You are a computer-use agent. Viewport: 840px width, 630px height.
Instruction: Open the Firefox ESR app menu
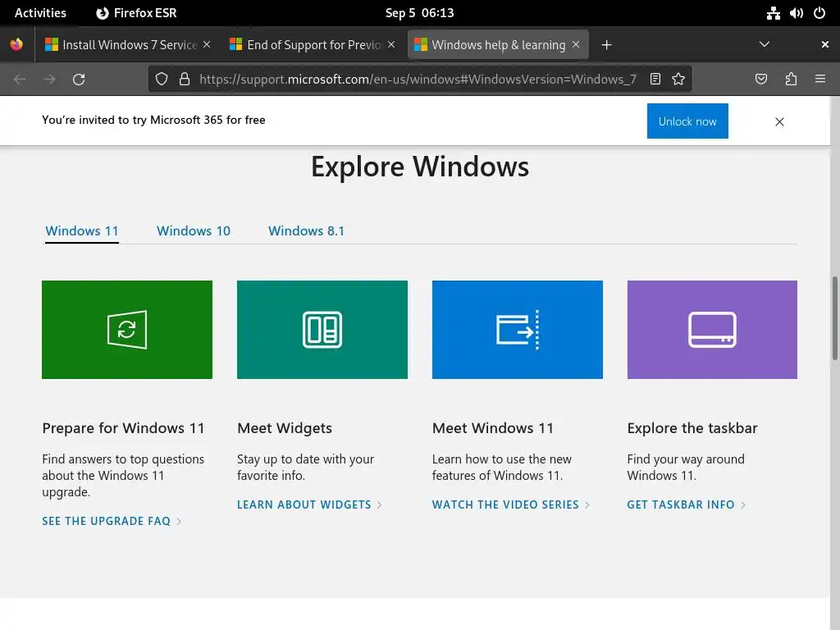click(x=136, y=13)
